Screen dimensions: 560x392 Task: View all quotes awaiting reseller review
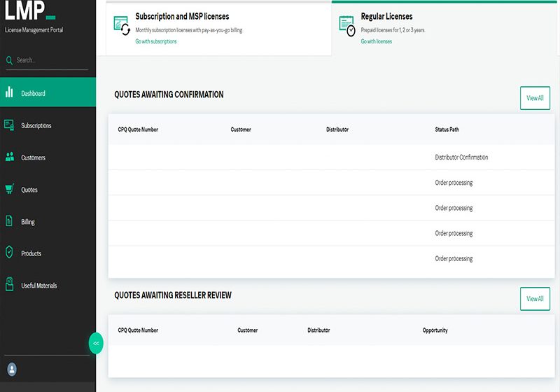(x=535, y=299)
